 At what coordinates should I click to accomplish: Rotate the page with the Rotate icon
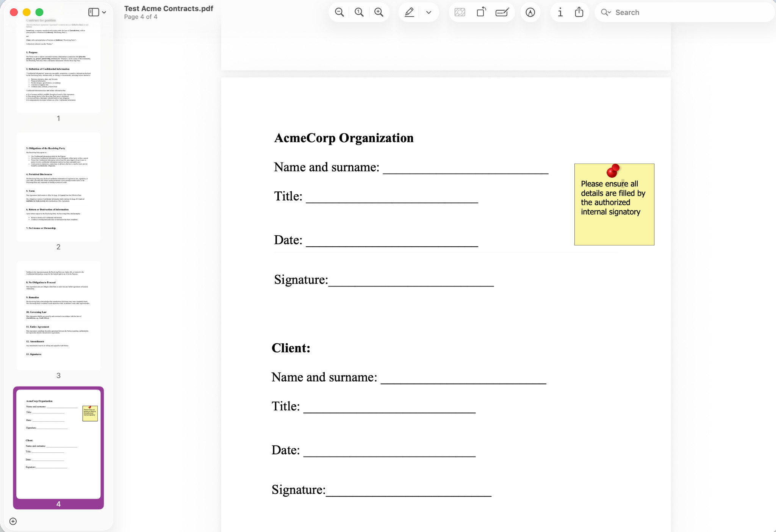pyautogui.click(x=481, y=13)
